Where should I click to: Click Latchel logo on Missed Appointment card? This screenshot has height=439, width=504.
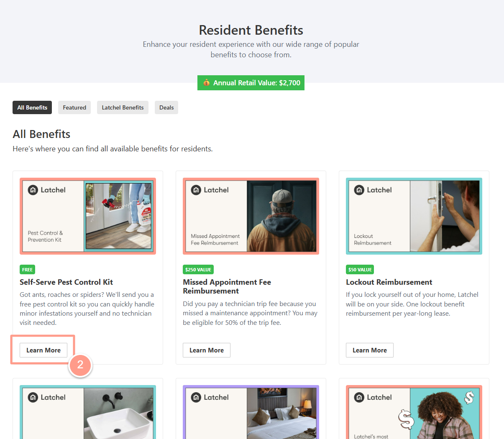coord(210,190)
